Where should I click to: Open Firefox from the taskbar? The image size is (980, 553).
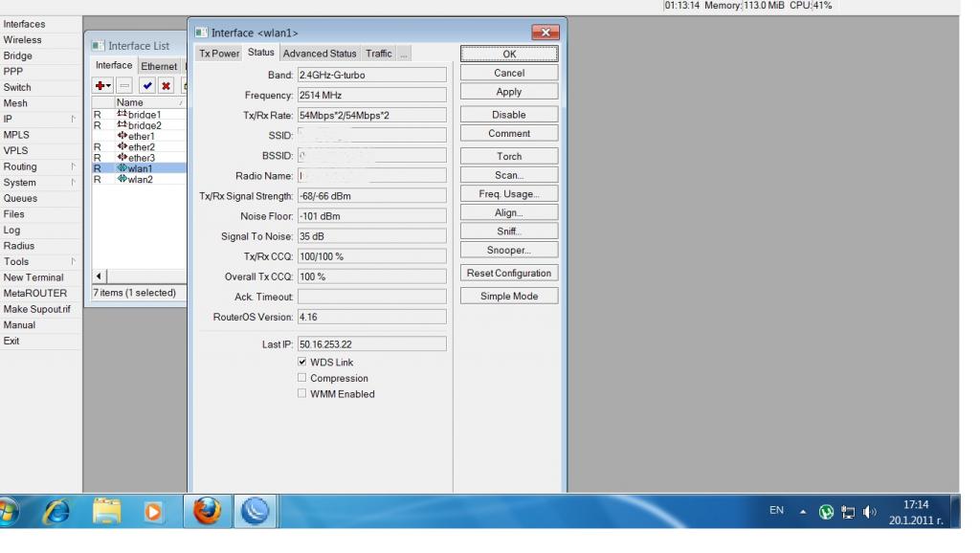[205, 511]
